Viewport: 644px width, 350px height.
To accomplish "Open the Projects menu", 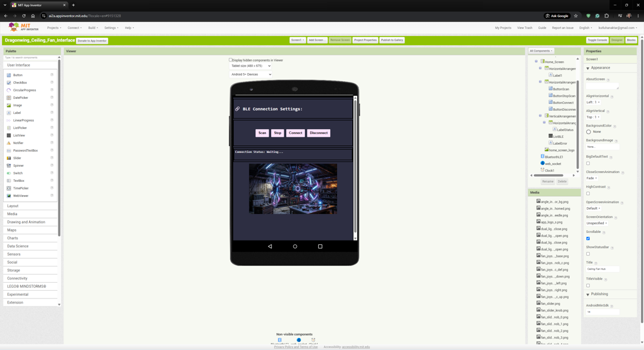I will pos(54,28).
